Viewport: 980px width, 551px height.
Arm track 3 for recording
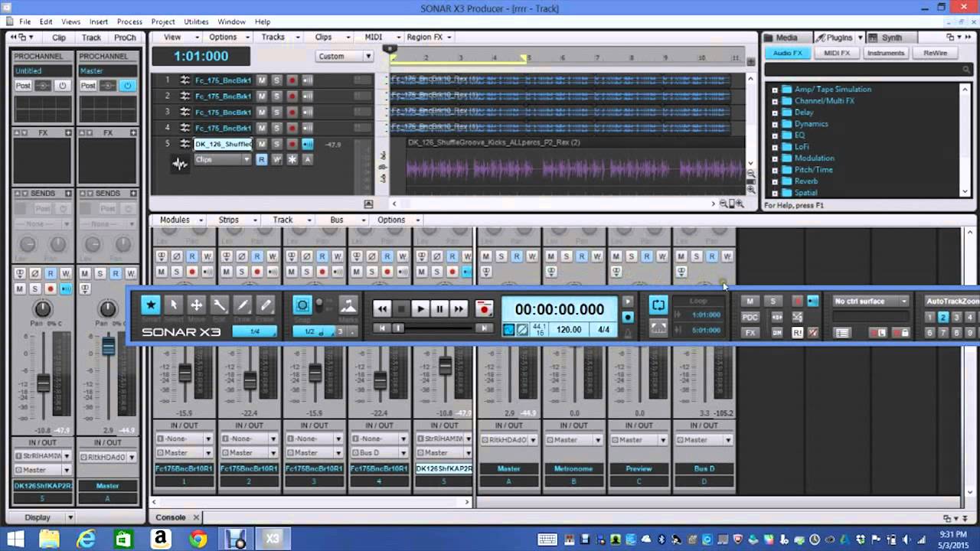pos(292,112)
